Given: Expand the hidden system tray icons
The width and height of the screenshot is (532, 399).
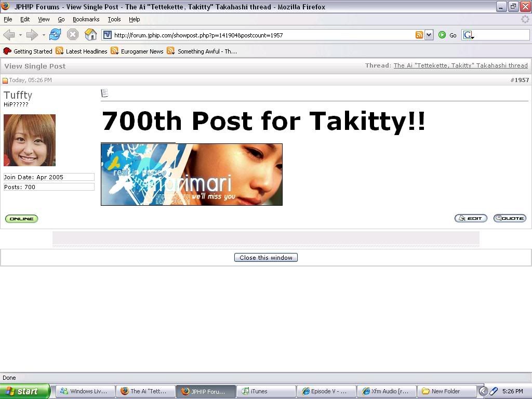Looking at the screenshot, I should pos(483,391).
